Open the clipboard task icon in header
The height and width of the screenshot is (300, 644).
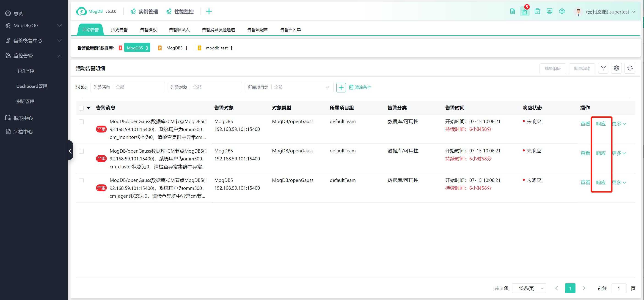coord(537,11)
